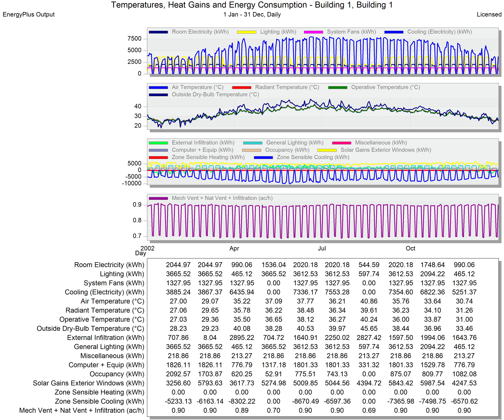
Task: Click the Occupancy tan legend swatch
Action: [252, 150]
